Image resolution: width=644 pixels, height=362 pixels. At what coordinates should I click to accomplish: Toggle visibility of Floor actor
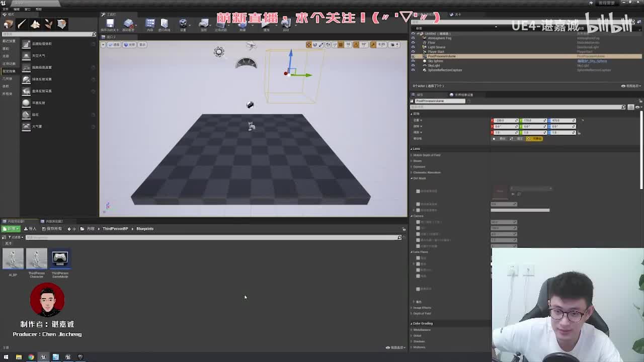pyautogui.click(x=413, y=43)
